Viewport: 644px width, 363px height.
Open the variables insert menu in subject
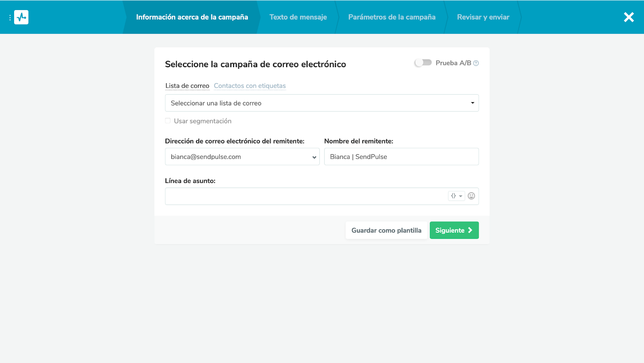click(456, 196)
